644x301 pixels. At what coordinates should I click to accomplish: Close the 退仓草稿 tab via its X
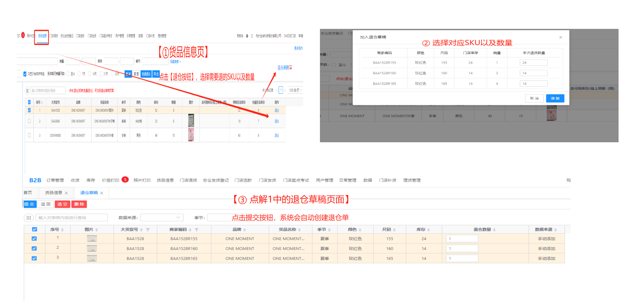pyautogui.click(x=102, y=193)
